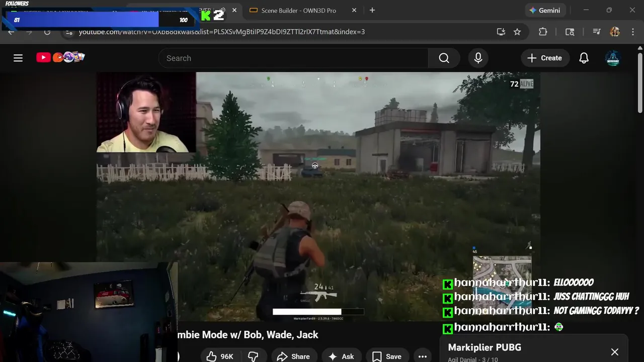Screen dimensions: 644x362
Task: Share this video
Action: tap(293, 356)
